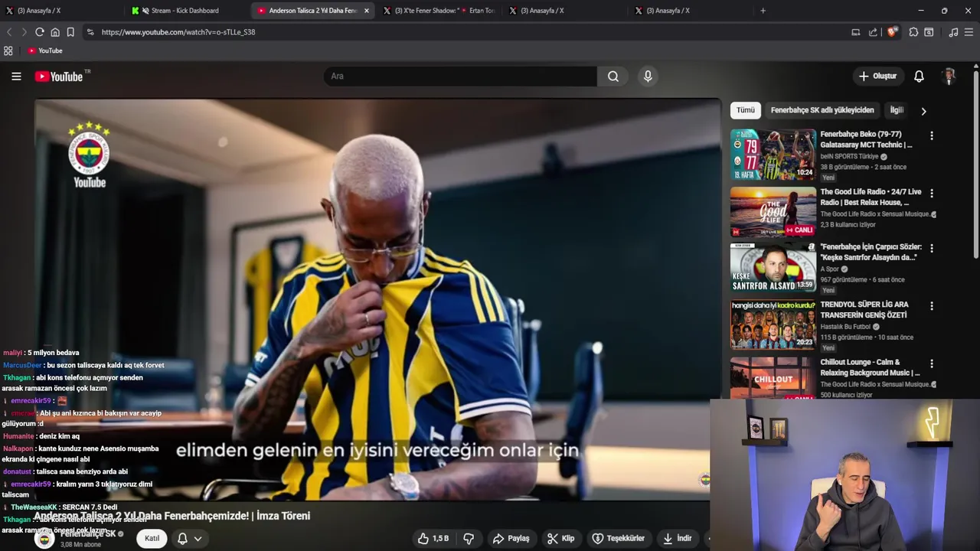Start voice search with microphone icon
980x551 pixels.
click(x=648, y=77)
